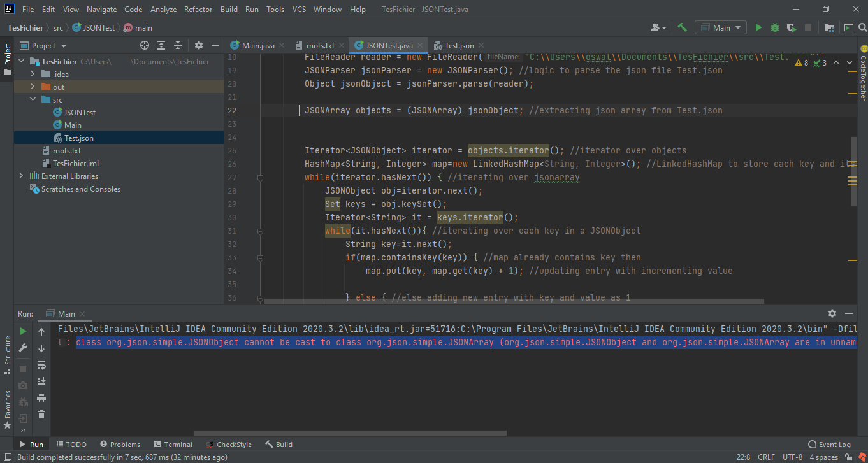This screenshot has height=463, width=868.
Task: Open the Main run configuration dropdown
Action: (x=720, y=27)
